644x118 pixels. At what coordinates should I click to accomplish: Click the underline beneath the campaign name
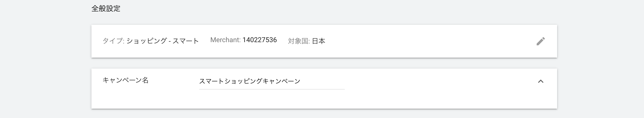(x=272, y=89)
